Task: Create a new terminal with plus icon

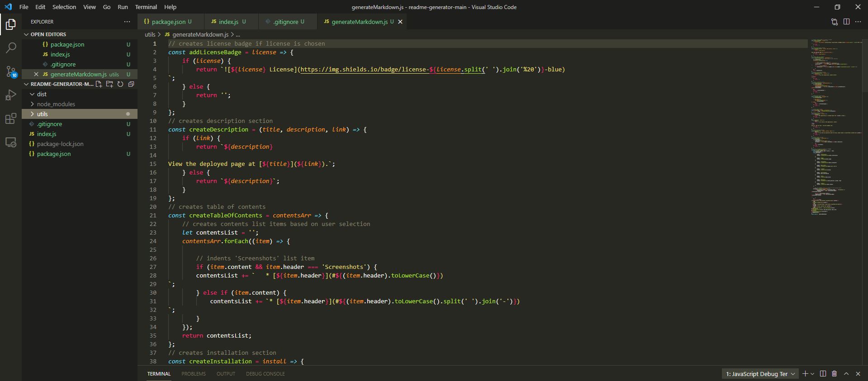Action: pyautogui.click(x=805, y=374)
